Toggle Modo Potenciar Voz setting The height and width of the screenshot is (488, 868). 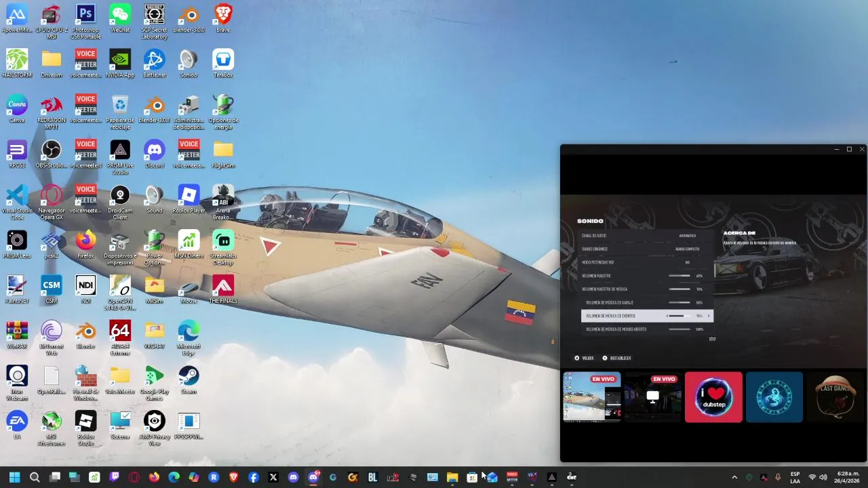(647, 262)
